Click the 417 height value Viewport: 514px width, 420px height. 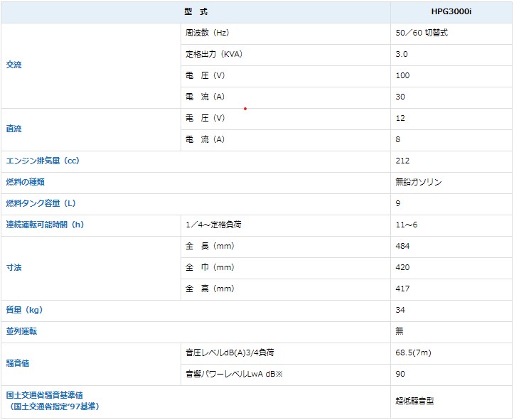point(402,289)
